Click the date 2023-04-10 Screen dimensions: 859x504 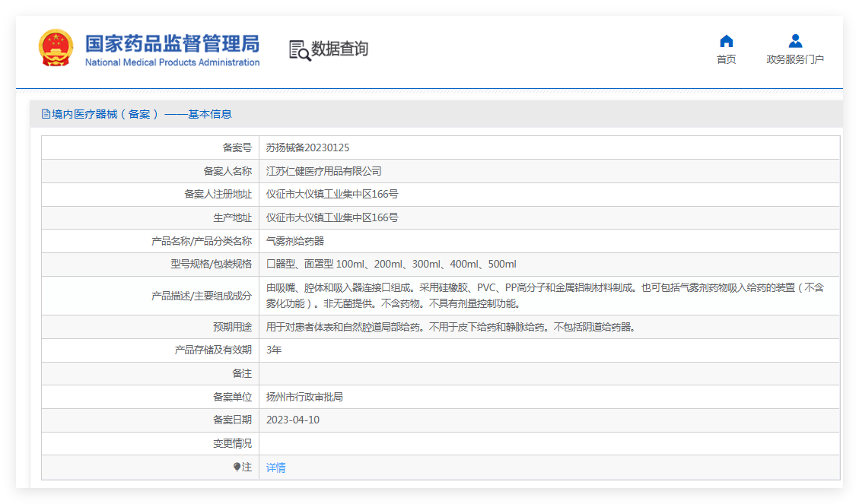[x=292, y=420]
